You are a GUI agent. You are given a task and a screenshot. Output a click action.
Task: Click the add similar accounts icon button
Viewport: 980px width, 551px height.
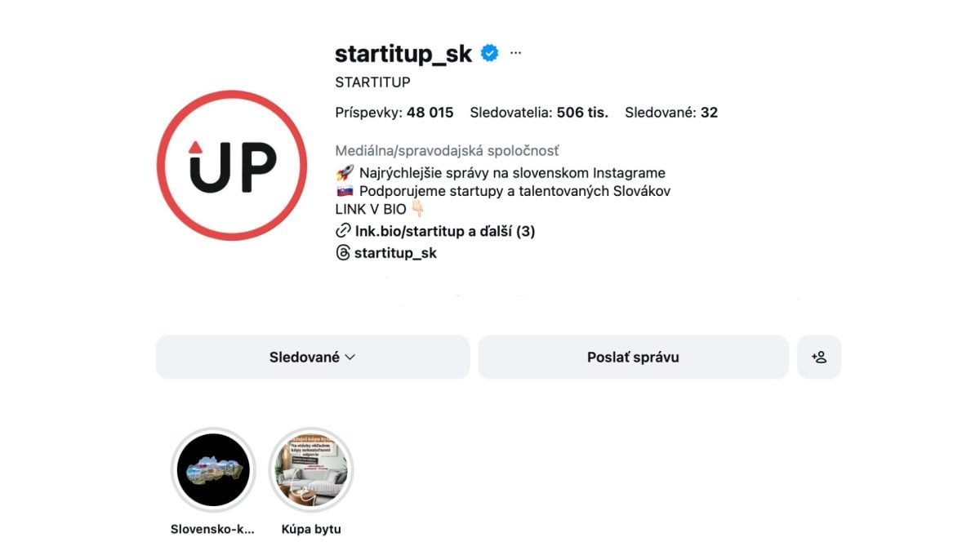[819, 357]
